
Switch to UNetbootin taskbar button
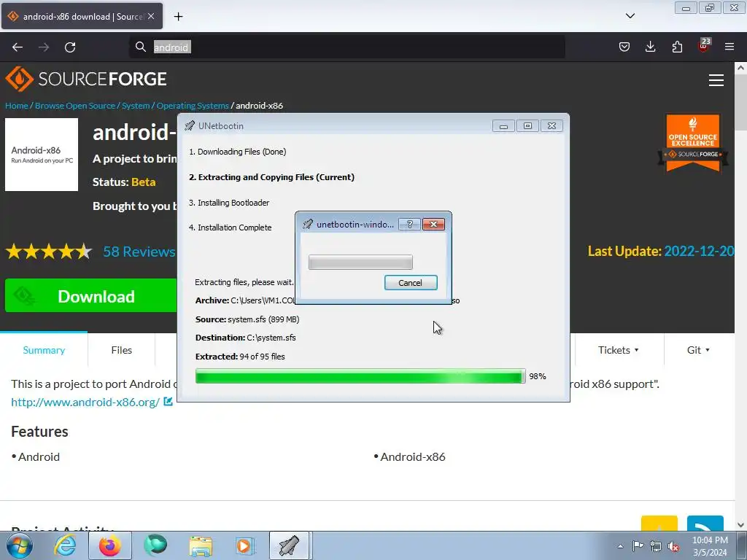(x=290, y=545)
